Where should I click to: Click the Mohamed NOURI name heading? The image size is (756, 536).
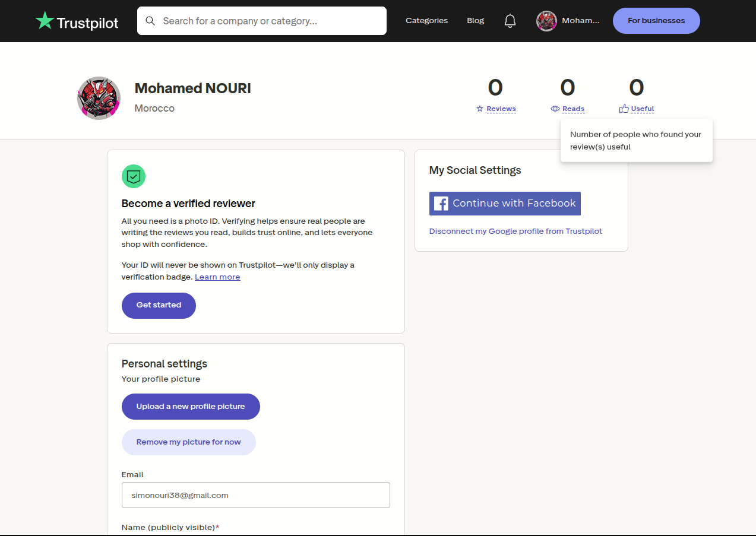(193, 88)
